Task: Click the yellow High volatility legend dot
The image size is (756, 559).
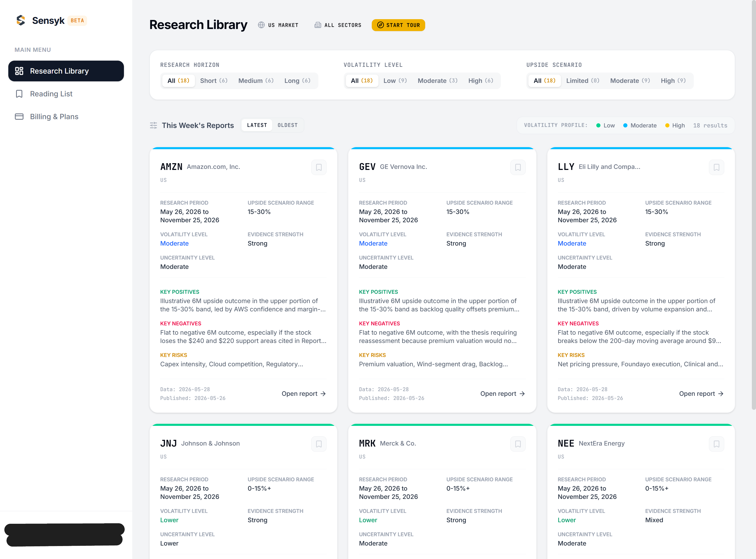Action: tap(667, 126)
